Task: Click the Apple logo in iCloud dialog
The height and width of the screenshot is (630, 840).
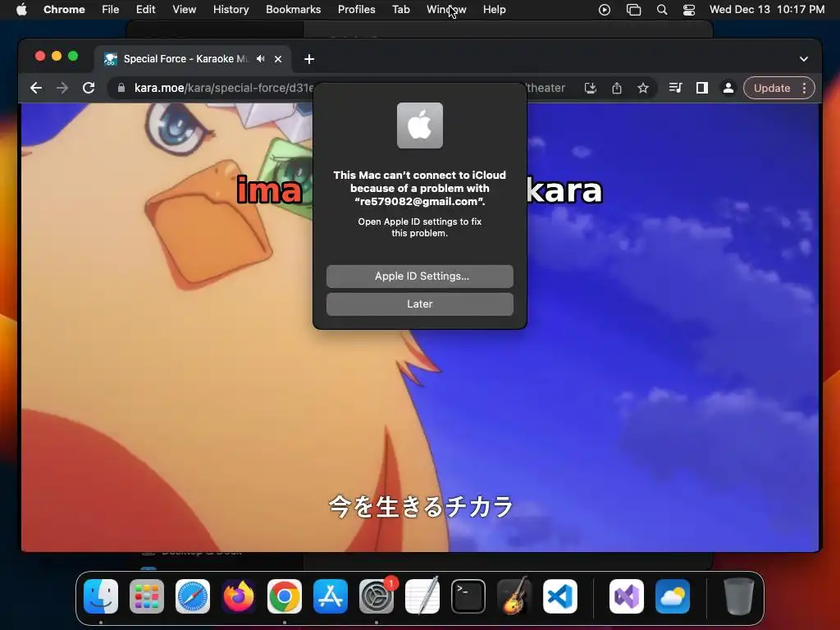Action: (x=419, y=126)
